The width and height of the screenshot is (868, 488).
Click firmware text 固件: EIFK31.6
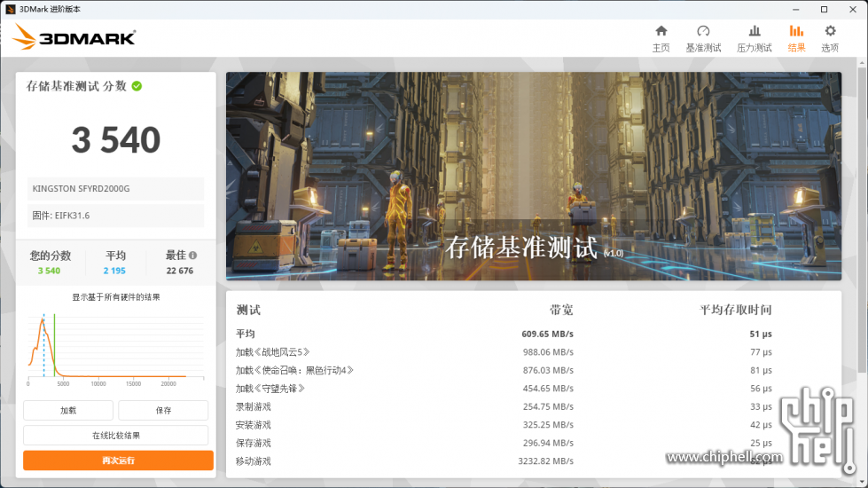[x=61, y=216]
